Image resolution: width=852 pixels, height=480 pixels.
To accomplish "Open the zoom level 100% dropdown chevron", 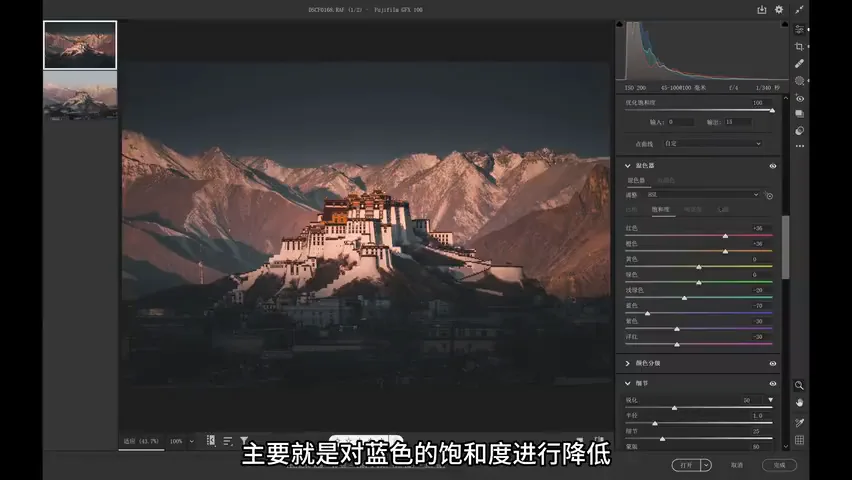I will tap(191, 441).
